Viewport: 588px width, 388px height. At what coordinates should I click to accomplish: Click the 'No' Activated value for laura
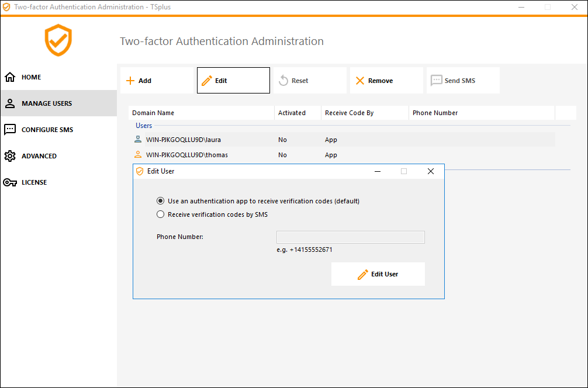tap(282, 140)
